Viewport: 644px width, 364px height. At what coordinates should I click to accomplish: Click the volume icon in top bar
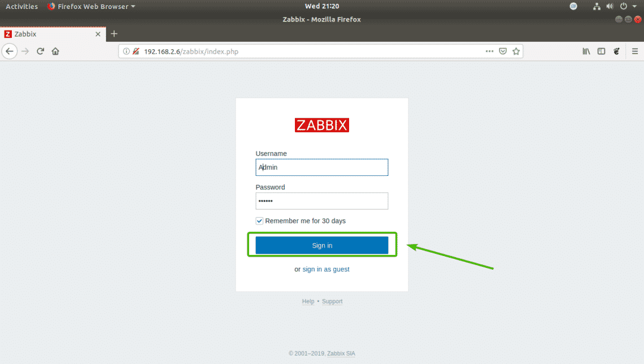click(610, 6)
